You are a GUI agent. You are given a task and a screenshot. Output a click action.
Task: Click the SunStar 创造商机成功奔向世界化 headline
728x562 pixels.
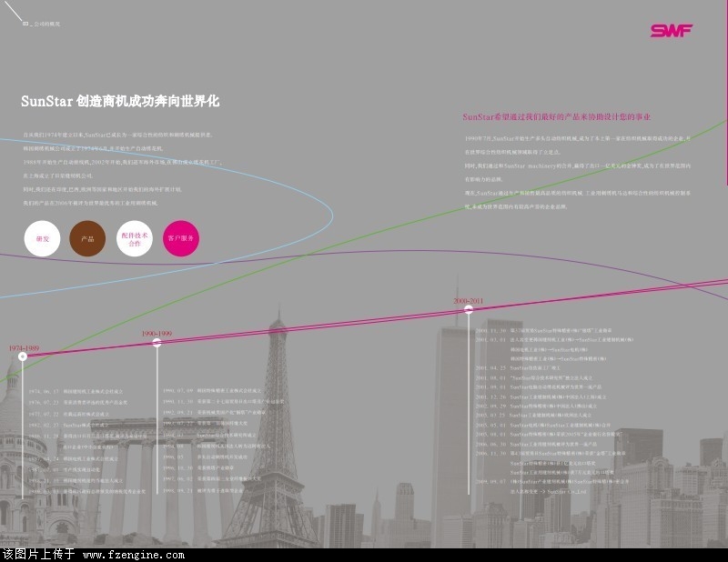120,102
